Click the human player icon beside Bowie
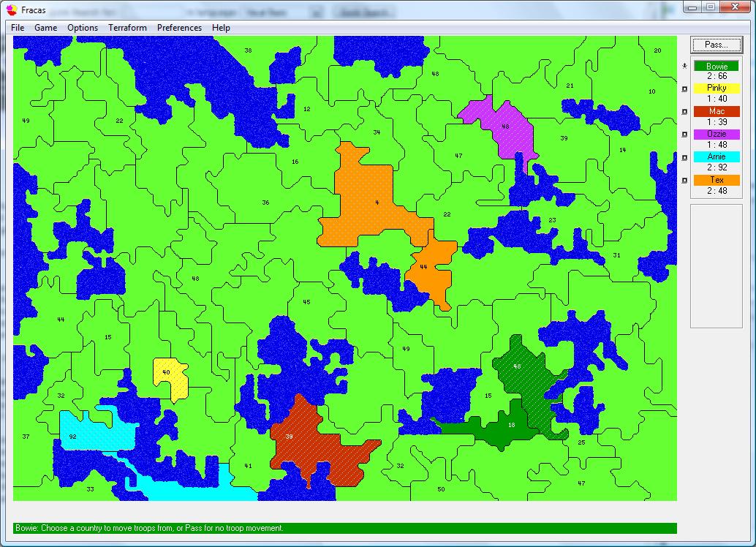Image resolution: width=756 pixels, height=547 pixels. point(684,66)
